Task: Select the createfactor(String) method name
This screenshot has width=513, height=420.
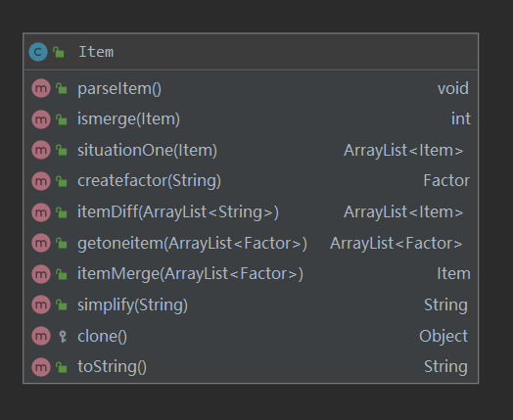Action: click(149, 180)
